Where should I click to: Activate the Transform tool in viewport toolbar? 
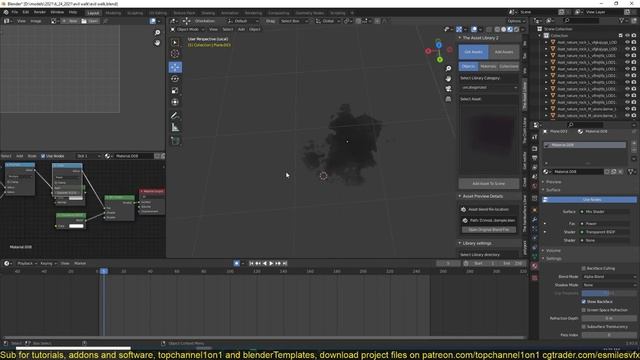[175, 102]
